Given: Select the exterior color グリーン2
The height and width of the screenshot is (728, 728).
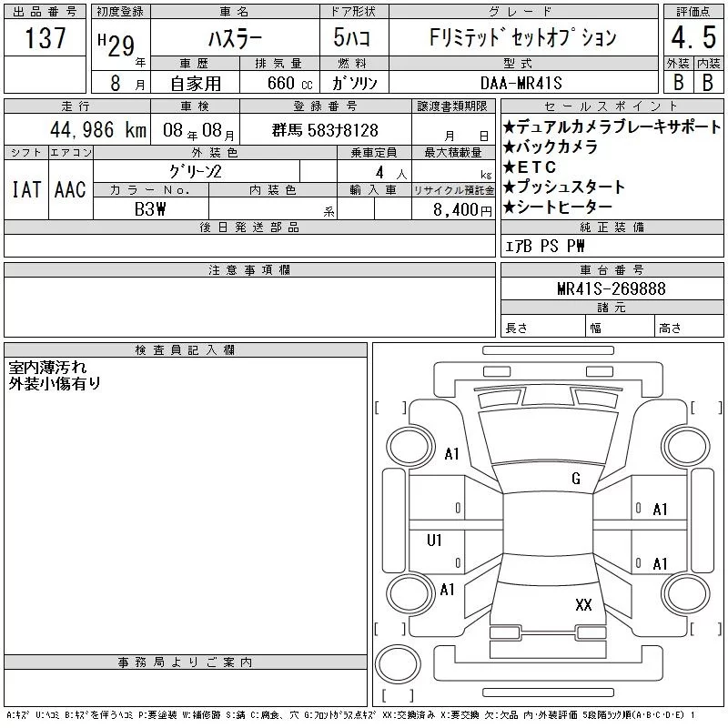Looking at the screenshot, I should [195, 172].
